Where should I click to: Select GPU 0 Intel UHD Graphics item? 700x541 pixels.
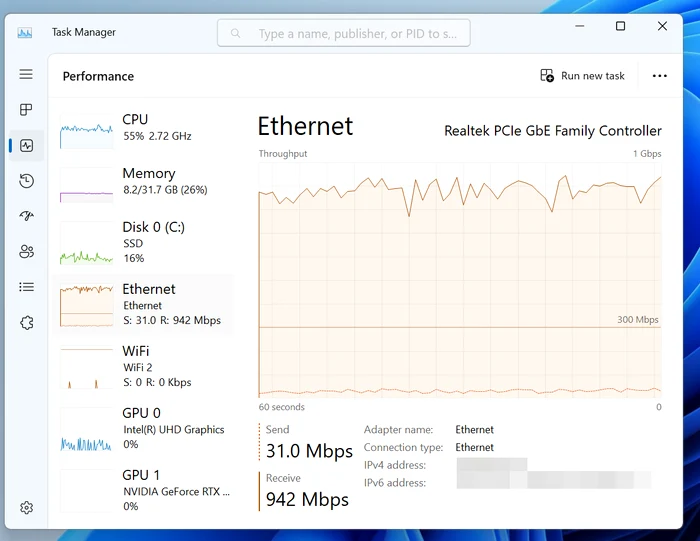coord(143,428)
